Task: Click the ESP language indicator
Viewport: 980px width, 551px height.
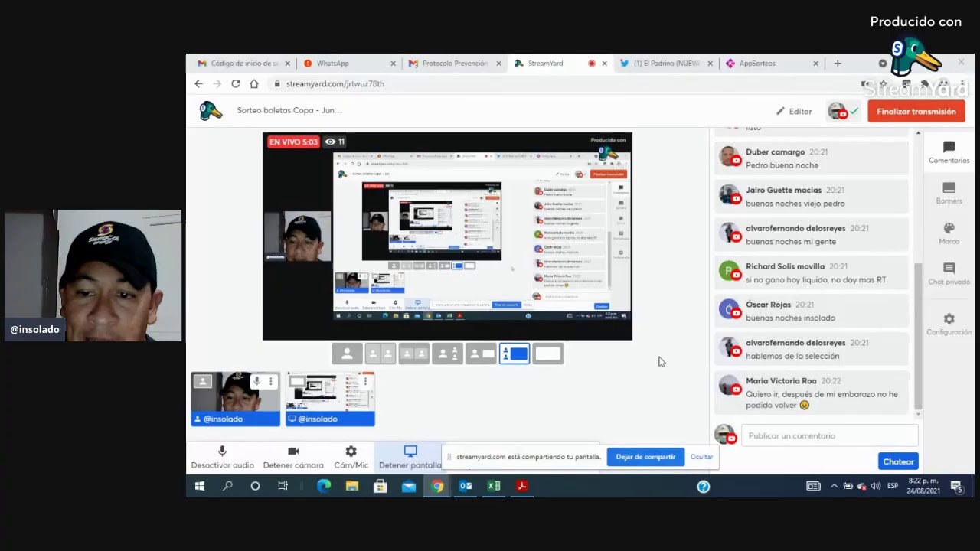Action: point(893,486)
